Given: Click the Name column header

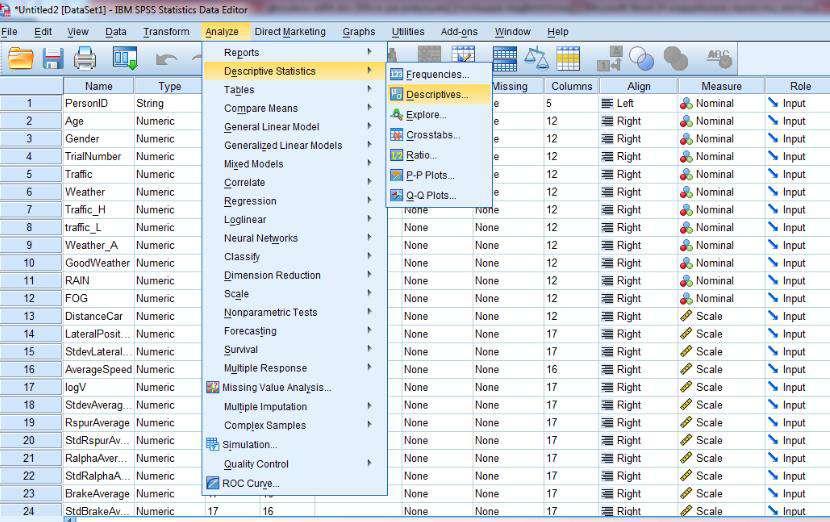Looking at the screenshot, I should click(x=98, y=86).
